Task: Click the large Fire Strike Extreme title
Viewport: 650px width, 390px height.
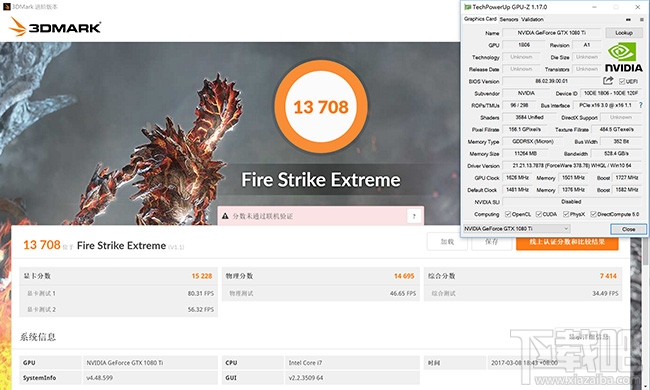Action: pos(321,180)
